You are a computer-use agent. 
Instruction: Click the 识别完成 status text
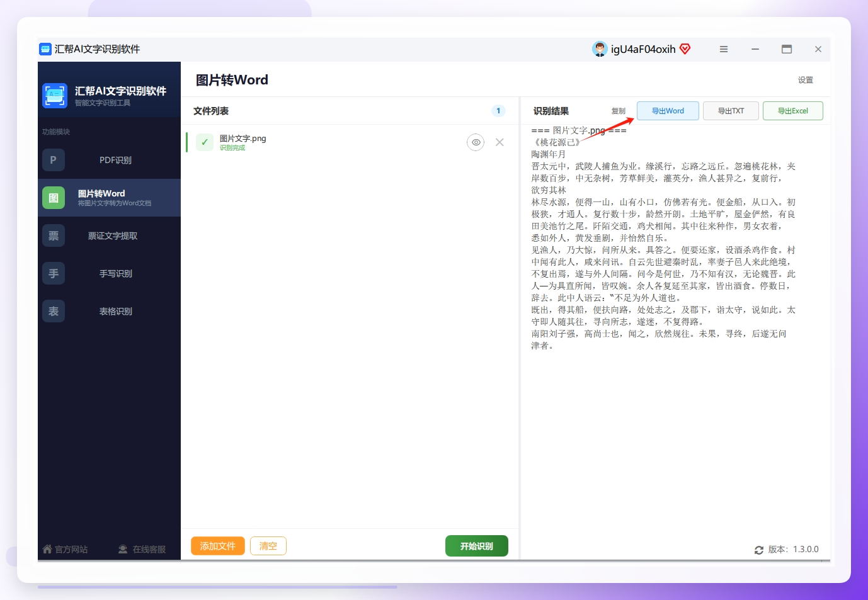tap(232, 148)
